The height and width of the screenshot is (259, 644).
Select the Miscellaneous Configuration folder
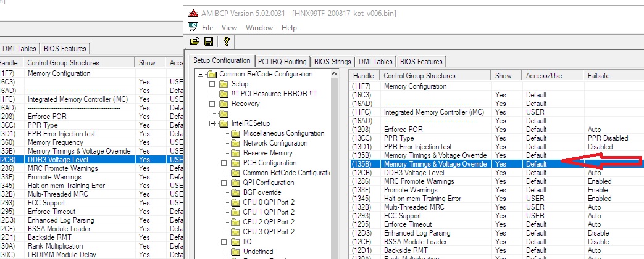[278, 133]
